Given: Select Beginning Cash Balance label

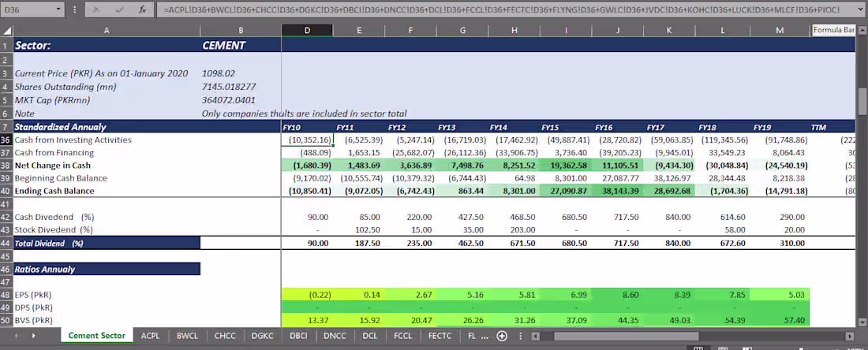Looking at the screenshot, I should tap(61, 178).
